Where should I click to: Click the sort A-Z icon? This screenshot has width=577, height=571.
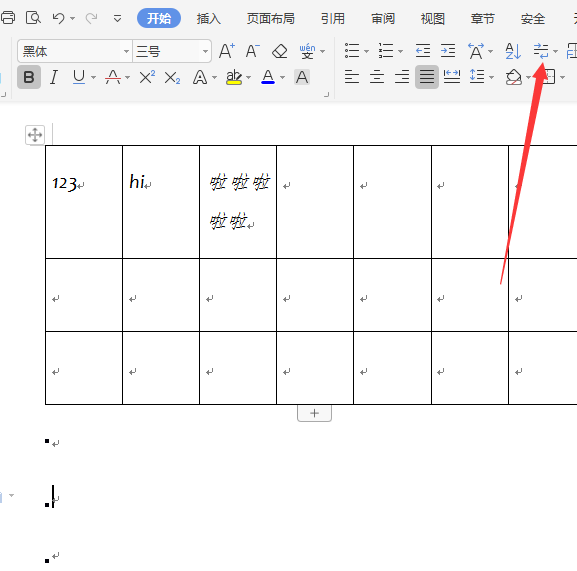513,51
